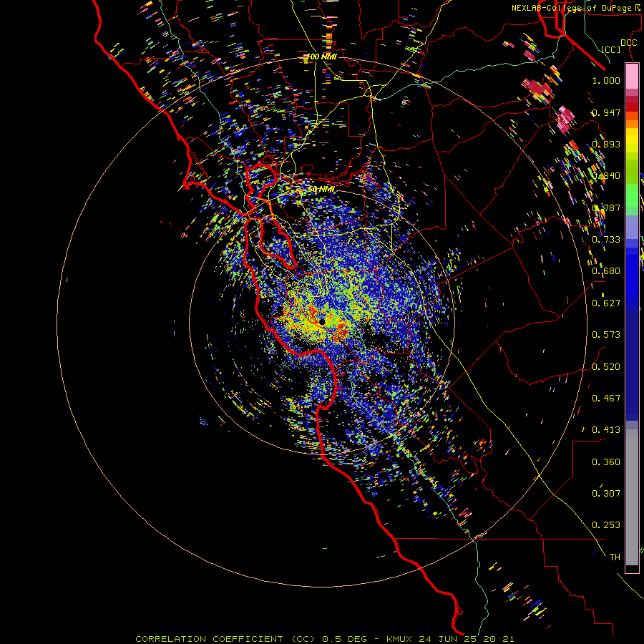
Task: Click the Correlation Coefficient KMUX caption
Action: click(x=324, y=639)
